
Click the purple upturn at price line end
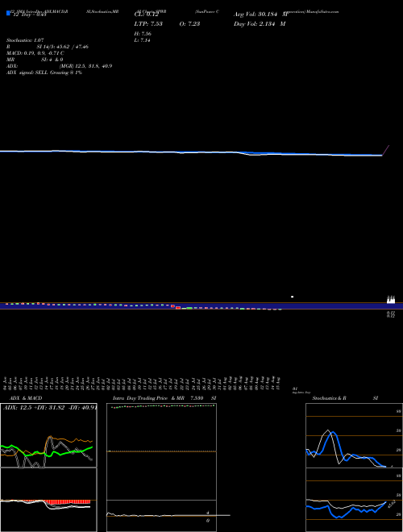(386, 150)
